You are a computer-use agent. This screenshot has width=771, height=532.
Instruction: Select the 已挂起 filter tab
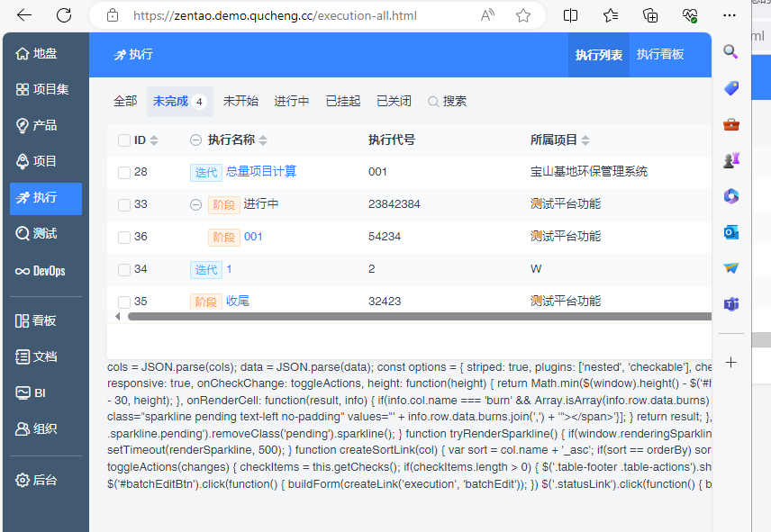(342, 102)
